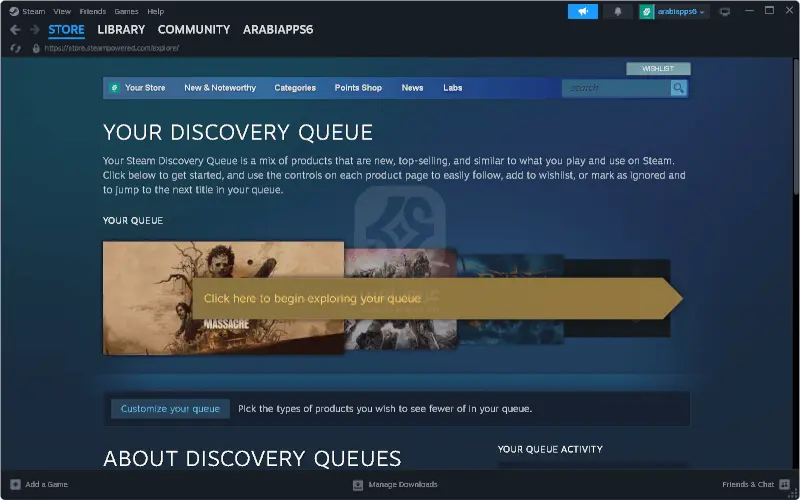Open the ARABIAPPS6 profile tab

point(278,30)
